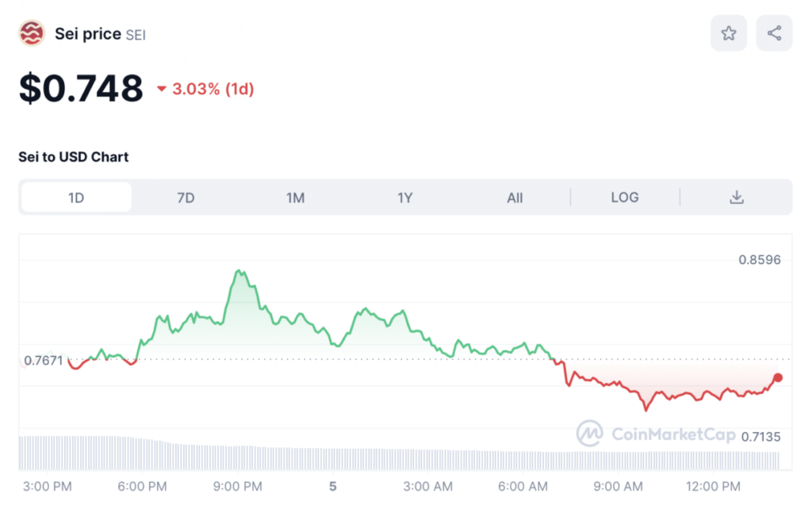Select the 1D time range tab
This screenshot has height=505, width=812.
[76, 197]
